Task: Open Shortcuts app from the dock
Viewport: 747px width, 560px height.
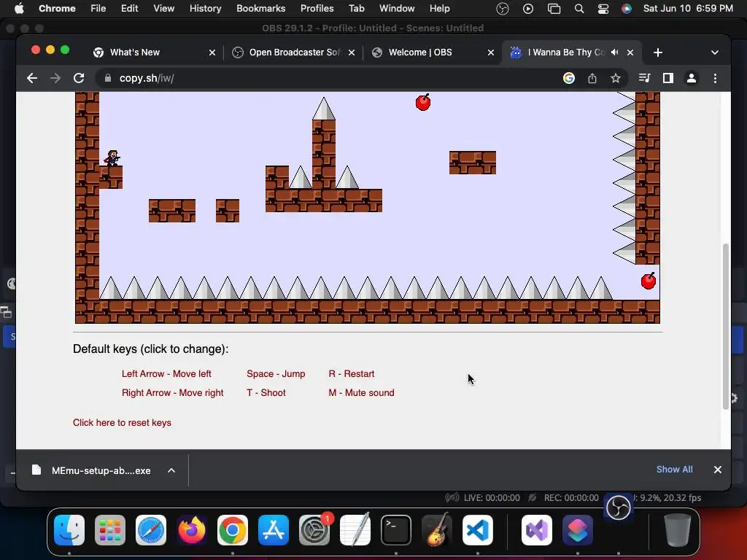Action: [x=578, y=530]
